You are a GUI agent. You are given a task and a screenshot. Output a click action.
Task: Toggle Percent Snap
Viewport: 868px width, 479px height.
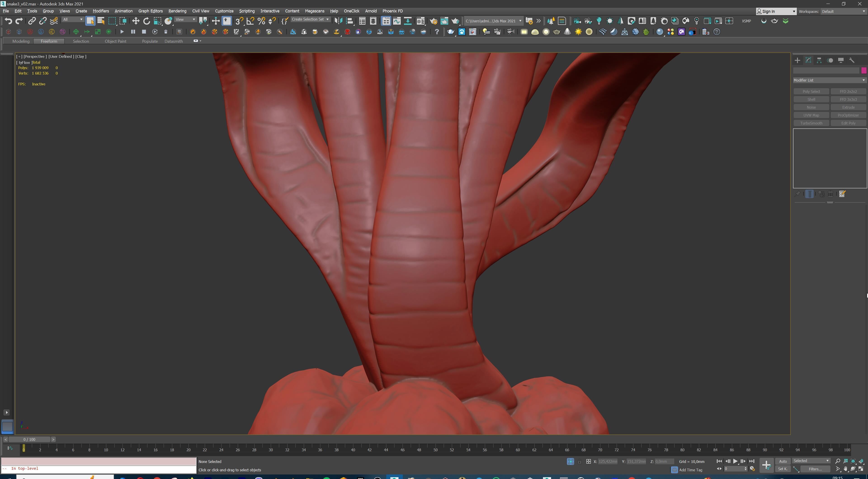click(261, 21)
